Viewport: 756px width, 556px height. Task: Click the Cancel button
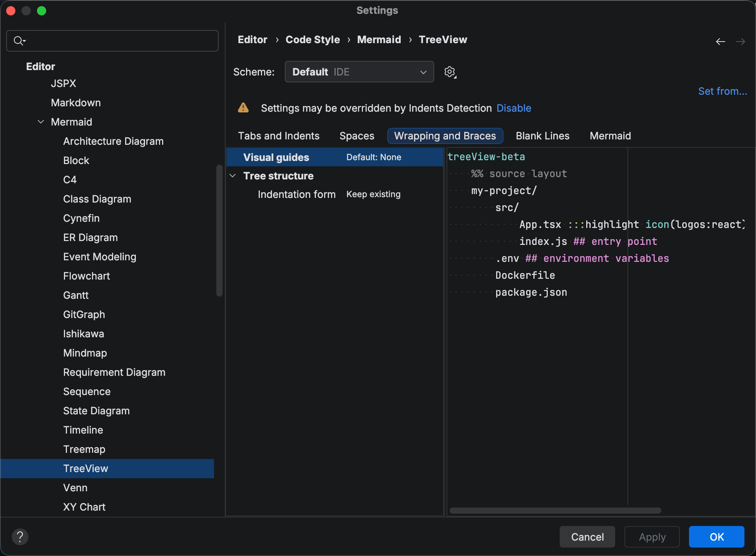click(x=587, y=537)
